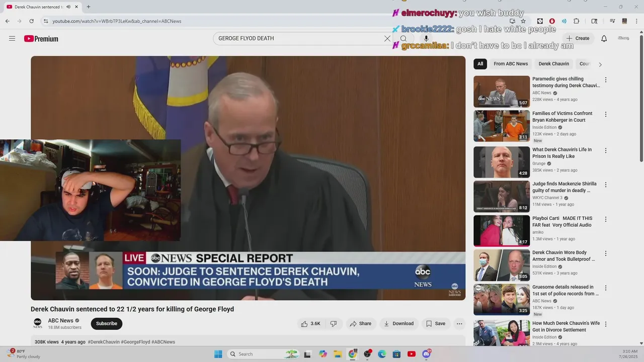The image size is (644, 362).
Task: Open Windows Start menu
Action: coord(218,354)
